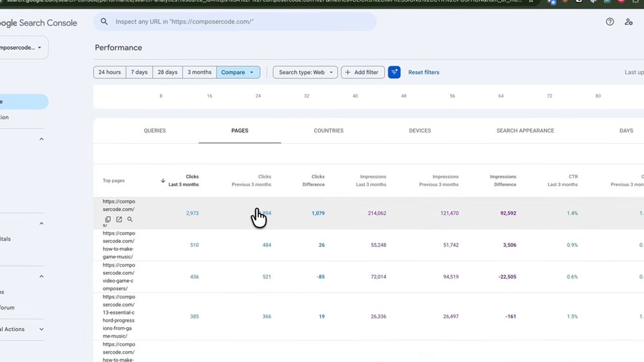644x362 pixels.
Task: Open the manage property users icon
Action: tap(629, 22)
